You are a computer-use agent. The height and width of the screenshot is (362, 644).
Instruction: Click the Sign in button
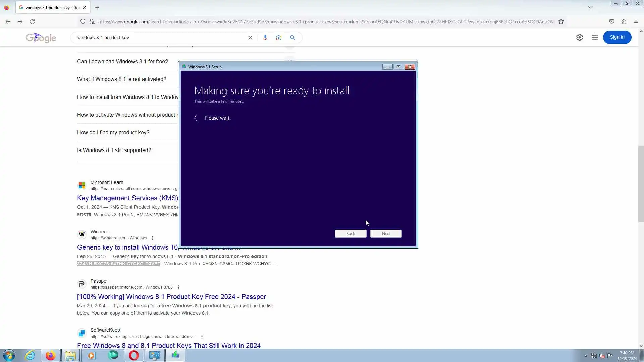(x=617, y=37)
